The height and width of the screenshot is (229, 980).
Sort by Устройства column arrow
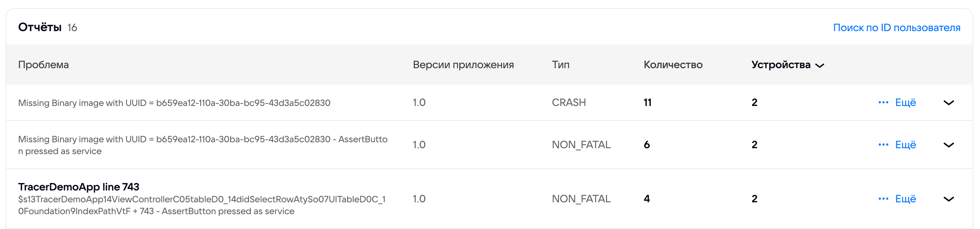[820, 66]
